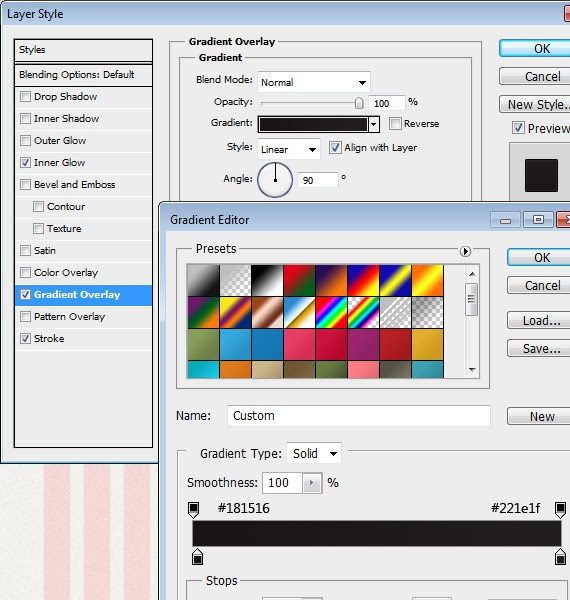Adjust the Opacity slider handle
The height and width of the screenshot is (600, 570).
[x=359, y=103]
